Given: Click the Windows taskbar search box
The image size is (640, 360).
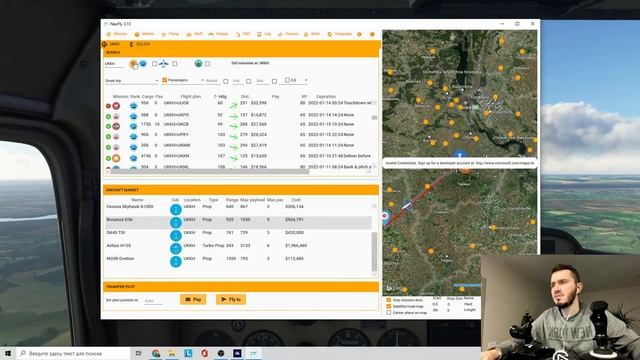Looking at the screenshot, I should pyautogui.click(x=73, y=353).
